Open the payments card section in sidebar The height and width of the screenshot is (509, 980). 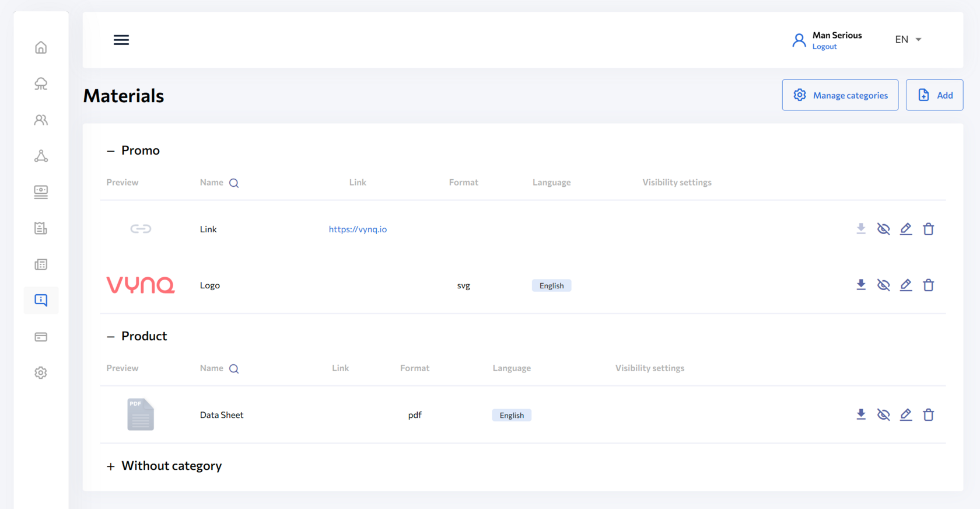pos(41,337)
